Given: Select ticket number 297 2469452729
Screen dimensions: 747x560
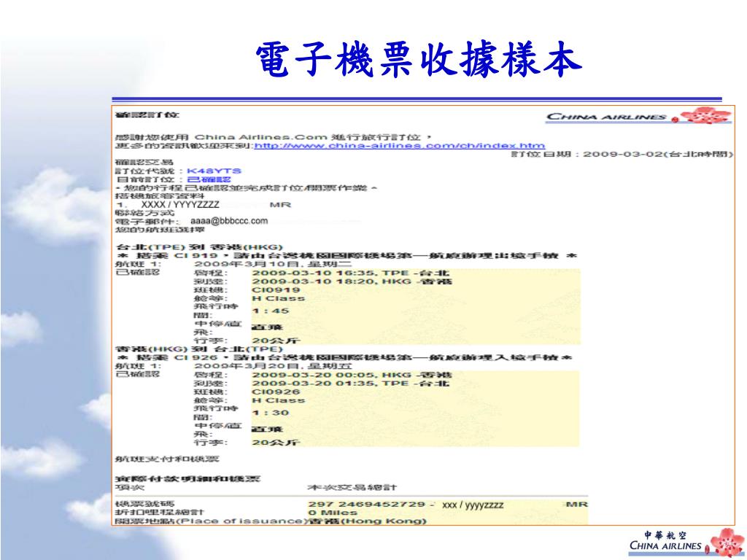Looking at the screenshot, I should pos(366,505).
